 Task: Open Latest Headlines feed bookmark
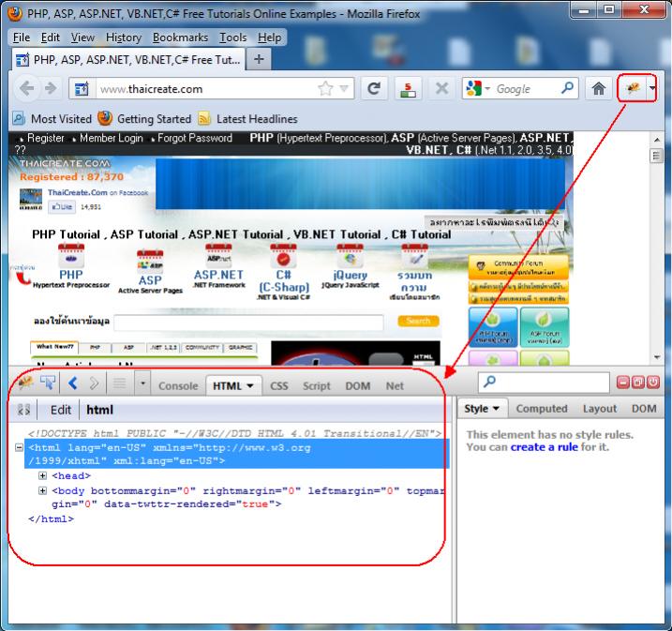247,119
